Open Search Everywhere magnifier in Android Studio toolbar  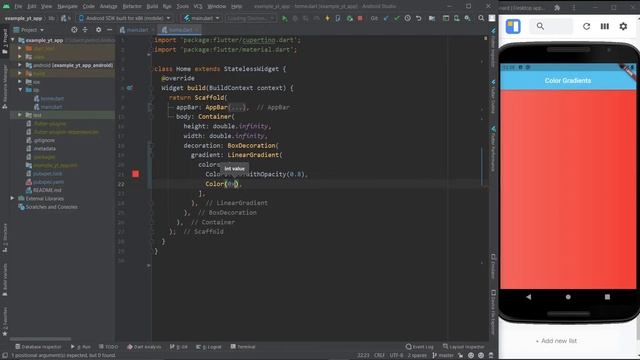coord(481,18)
